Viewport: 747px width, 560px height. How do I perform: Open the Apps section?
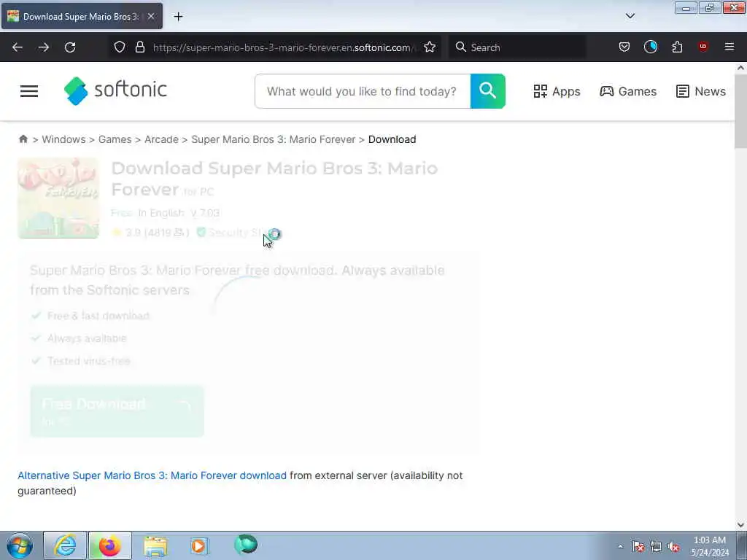[x=557, y=91]
